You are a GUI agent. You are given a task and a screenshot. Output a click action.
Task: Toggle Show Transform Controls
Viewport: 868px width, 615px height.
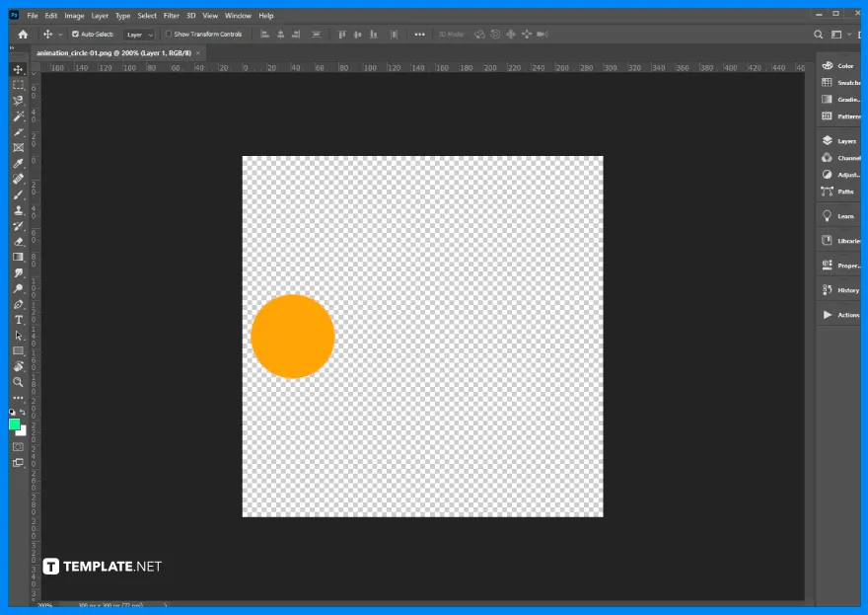click(168, 34)
